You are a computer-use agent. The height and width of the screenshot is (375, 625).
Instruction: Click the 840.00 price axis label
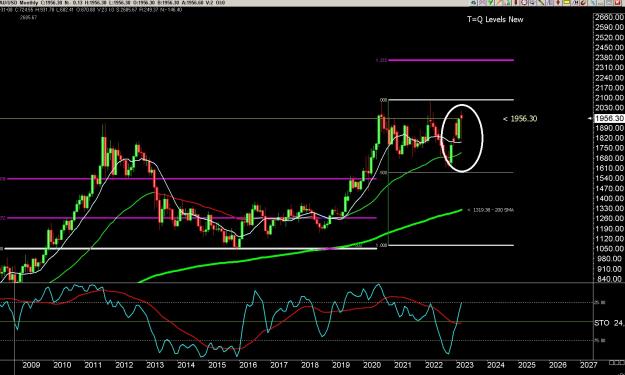click(609, 279)
